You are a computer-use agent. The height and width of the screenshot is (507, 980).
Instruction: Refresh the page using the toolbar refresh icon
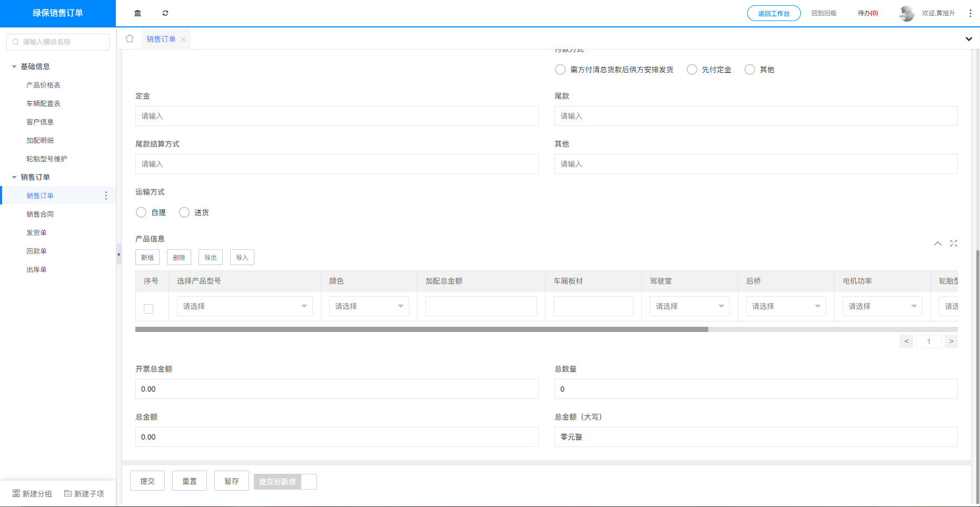click(165, 13)
